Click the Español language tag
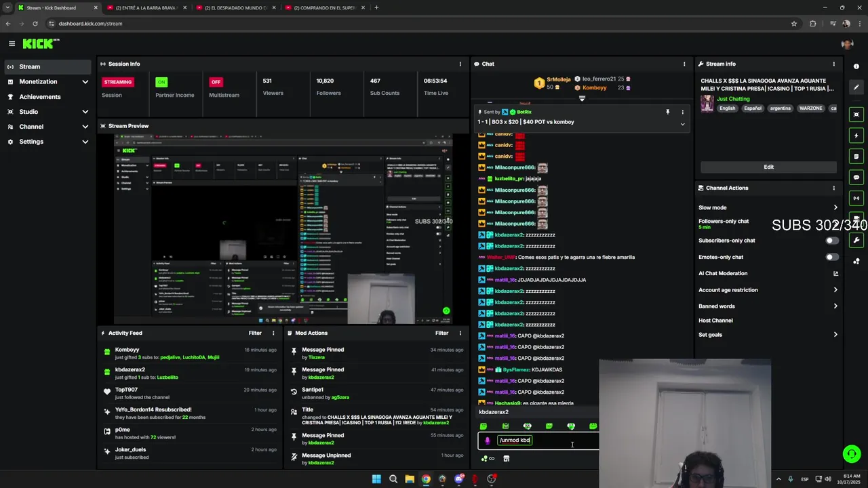Viewport: 868px width, 488px height. (753, 108)
